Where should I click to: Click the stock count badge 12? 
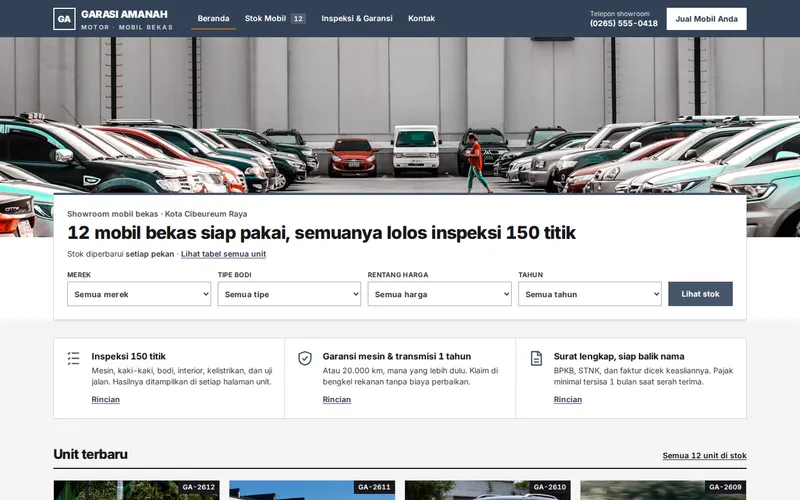click(298, 19)
